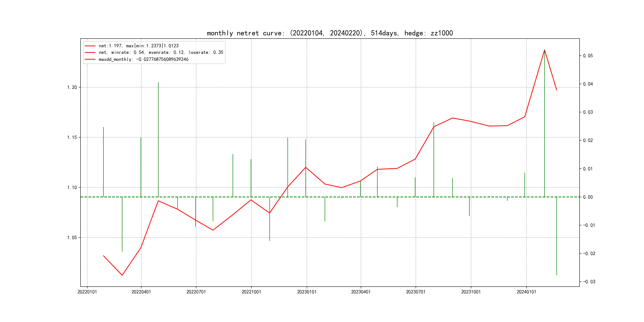Viewport: 644px width, 322px height.
Task: Click the 20240101 x-axis label
Action: coord(526,292)
